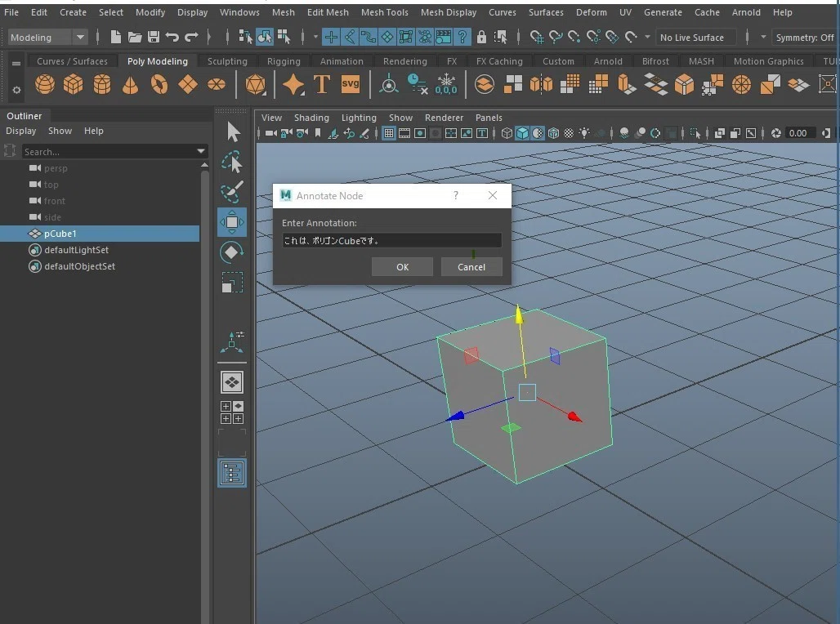Open the shelf options gear menu
Screen dimensions: 840x624
16,90
